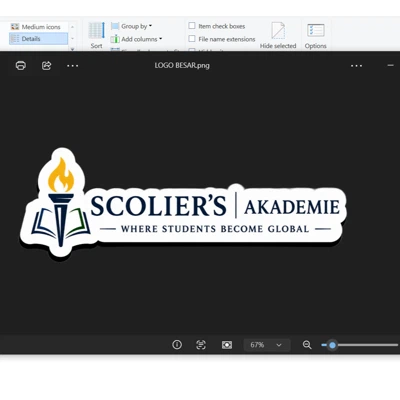Click the Scolier's Akademie logo image
This screenshot has height=400, width=400.
coord(183,203)
